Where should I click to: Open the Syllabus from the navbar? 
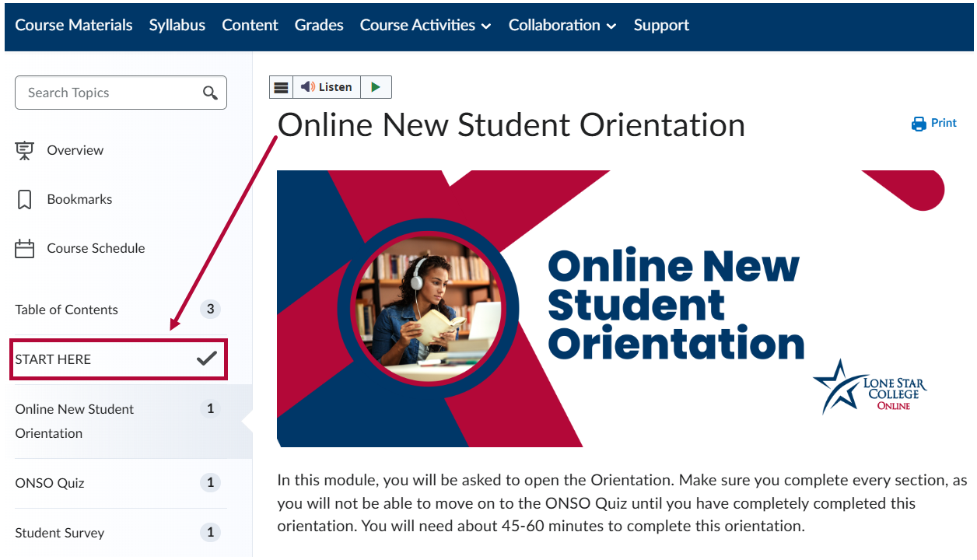(x=177, y=25)
